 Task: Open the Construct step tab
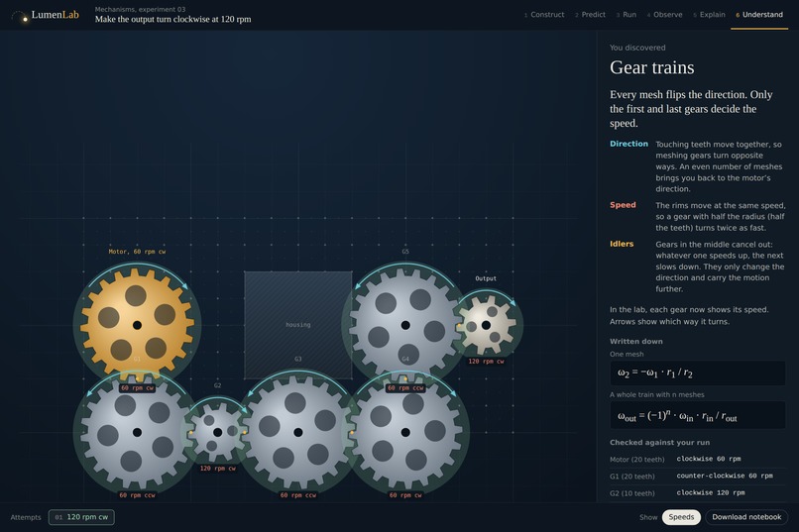(x=544, y=15)
